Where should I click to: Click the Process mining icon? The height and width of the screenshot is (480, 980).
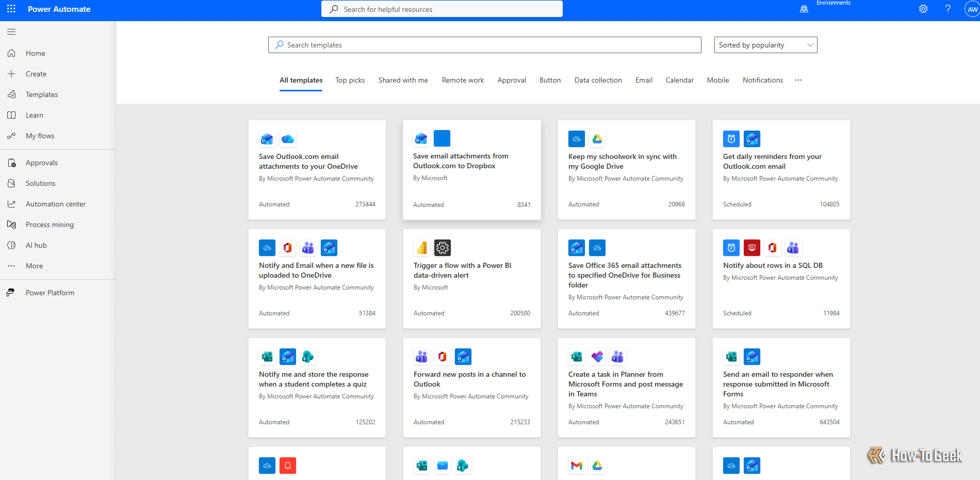pyautogui.click(x=11, y=225)
